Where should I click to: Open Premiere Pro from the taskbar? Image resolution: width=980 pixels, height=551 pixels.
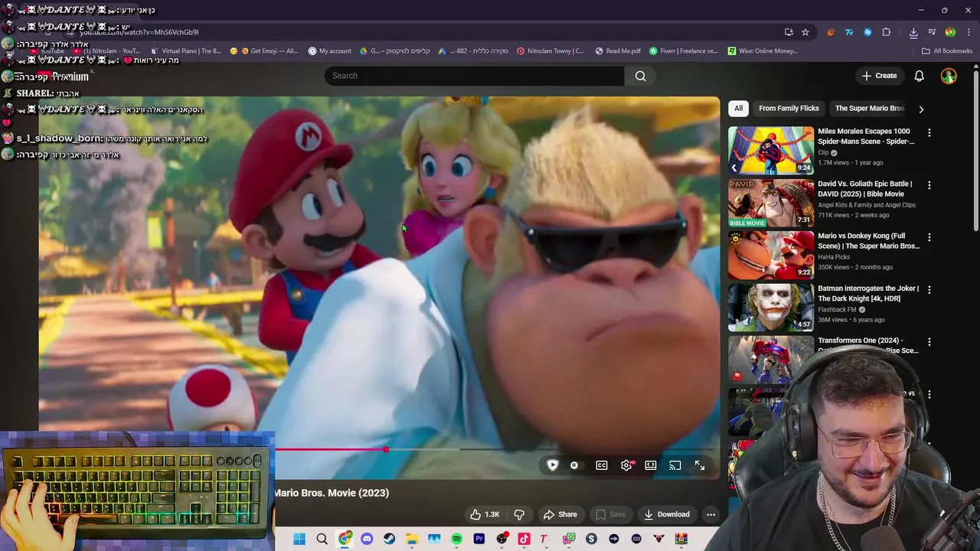click(x=479, y=539)
